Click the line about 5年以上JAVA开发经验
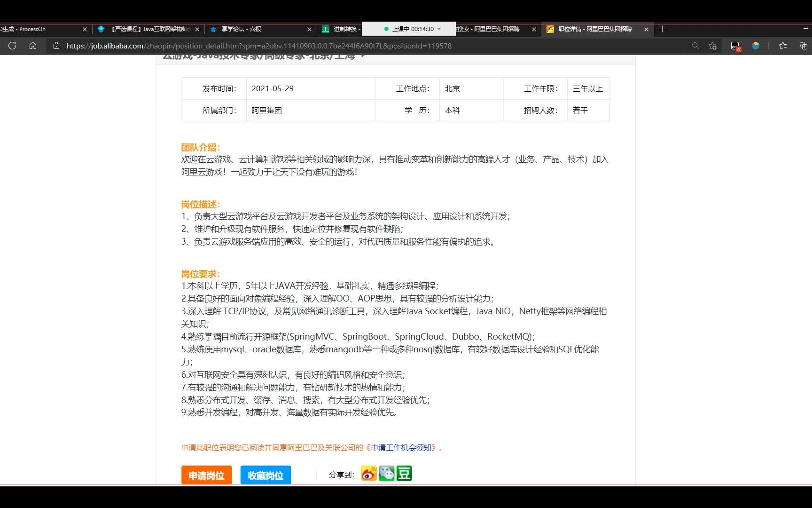 point(310,286)
